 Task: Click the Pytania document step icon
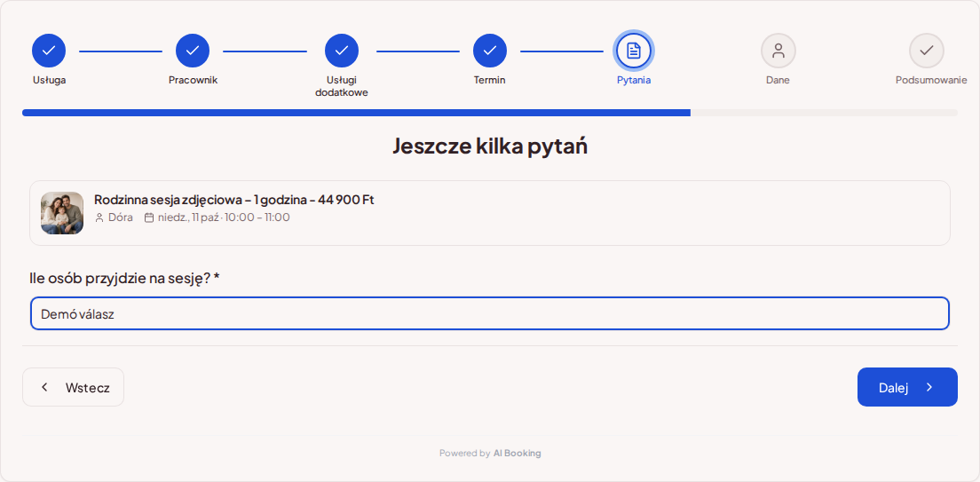pyautogui.click(x=634, y=51)
